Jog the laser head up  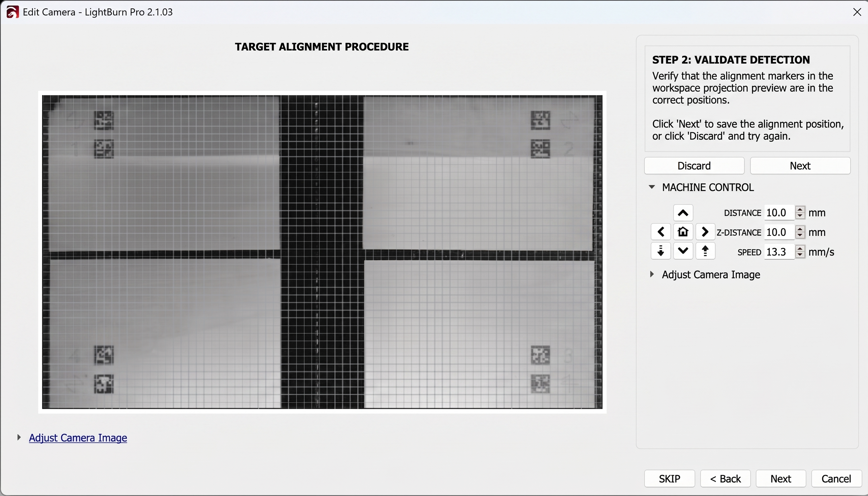pos(683,213)
